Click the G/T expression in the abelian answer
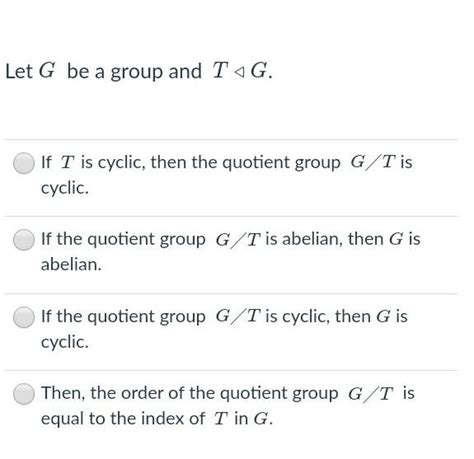Image resolution: width=474 pixels, height=459 pixels. [238, 239]
